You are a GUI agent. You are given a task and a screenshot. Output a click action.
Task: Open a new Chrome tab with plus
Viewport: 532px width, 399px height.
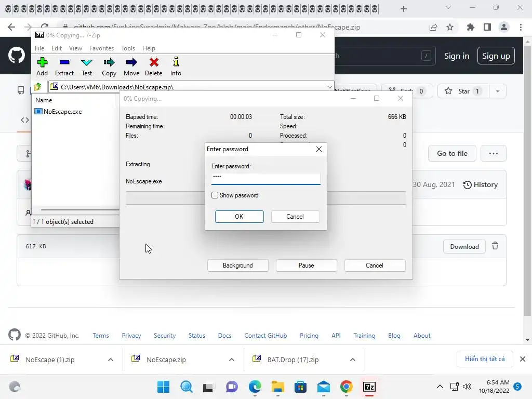click(403, 9)
